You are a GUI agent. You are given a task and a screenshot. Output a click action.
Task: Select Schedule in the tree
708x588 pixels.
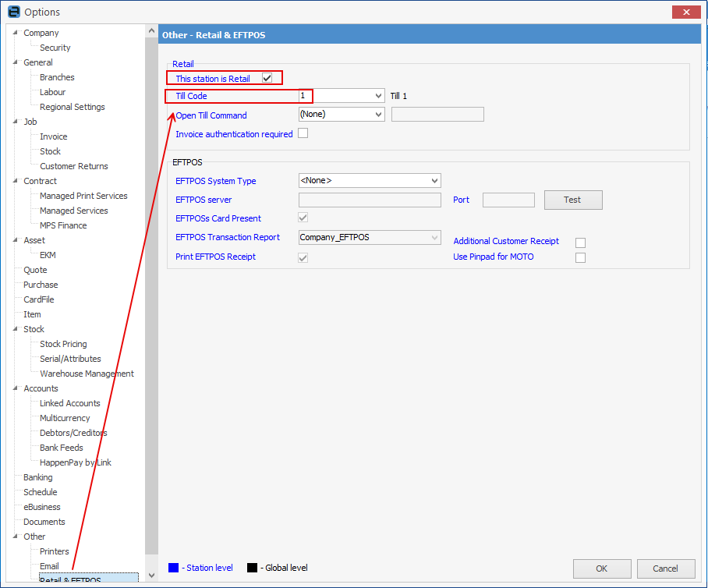pos(41,492)
